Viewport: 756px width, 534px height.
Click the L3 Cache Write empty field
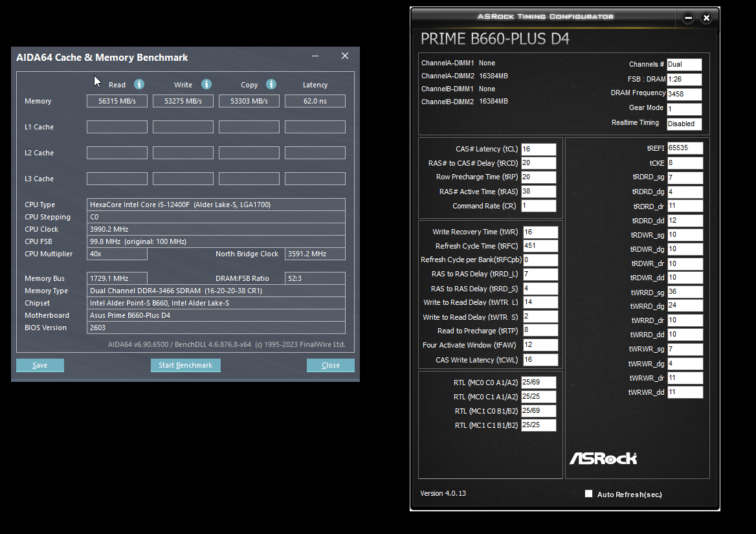point(183,179)
